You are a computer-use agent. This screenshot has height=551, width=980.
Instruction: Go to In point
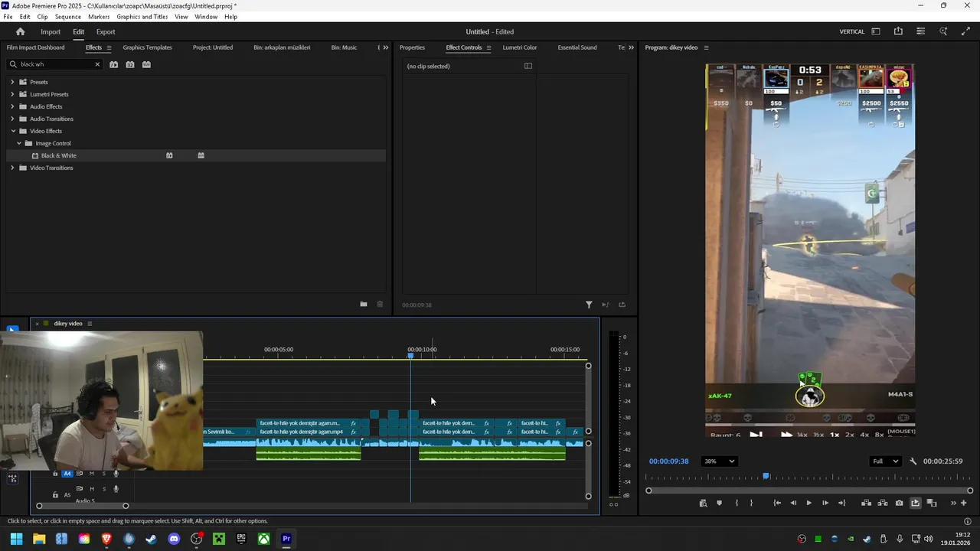pos(777,503)
